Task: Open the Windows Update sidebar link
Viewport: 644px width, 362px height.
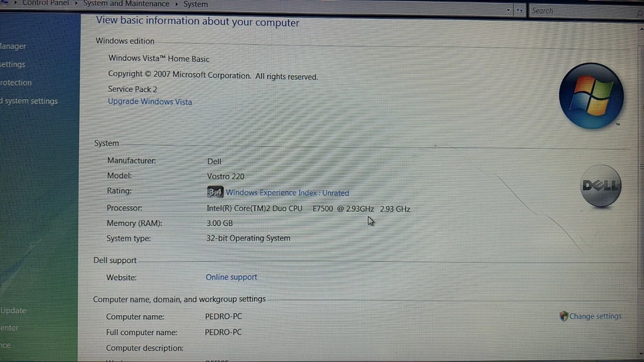Action: point(13,310)
